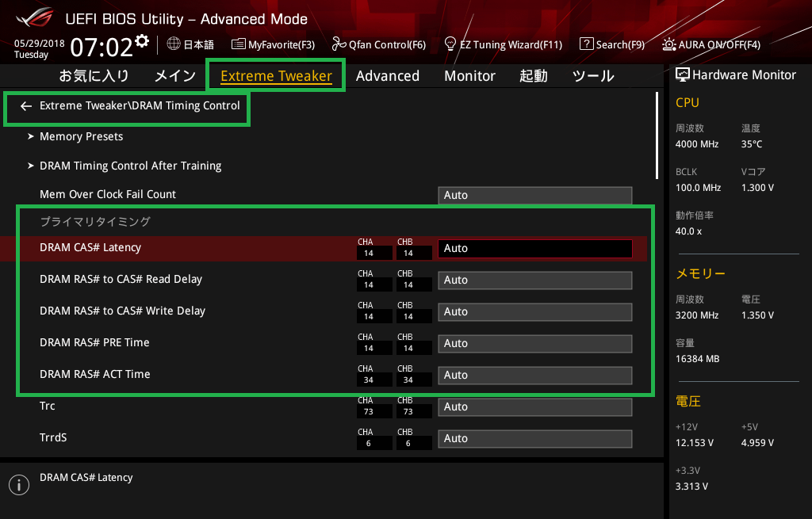
Task: Select DRAM RAS# PRE Time Auto field
Action: pos(535,344)
